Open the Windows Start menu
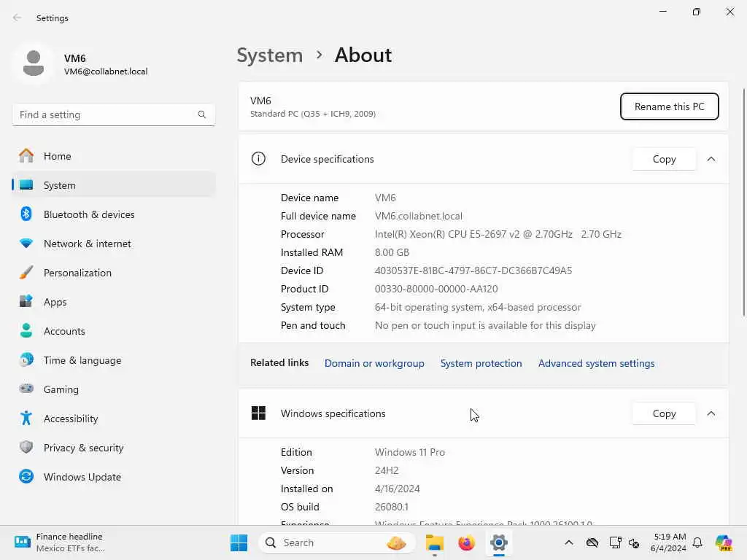 tap(239, 542)
